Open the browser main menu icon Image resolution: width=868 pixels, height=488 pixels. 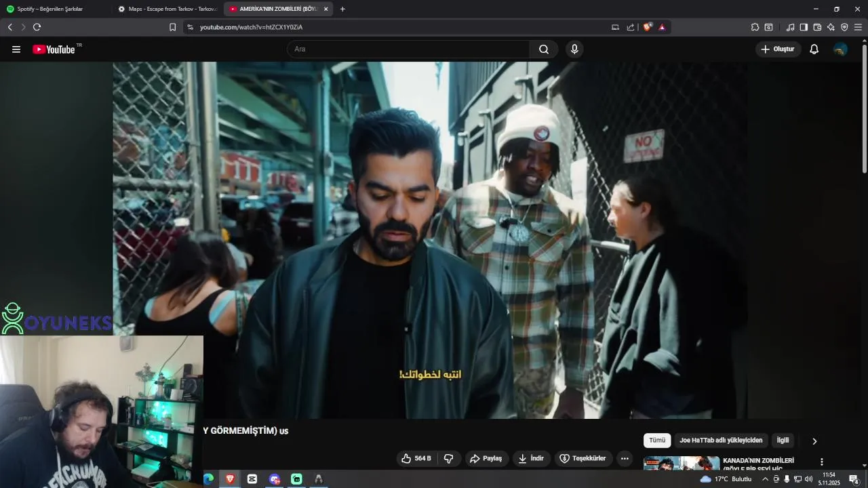pos(858,27)
